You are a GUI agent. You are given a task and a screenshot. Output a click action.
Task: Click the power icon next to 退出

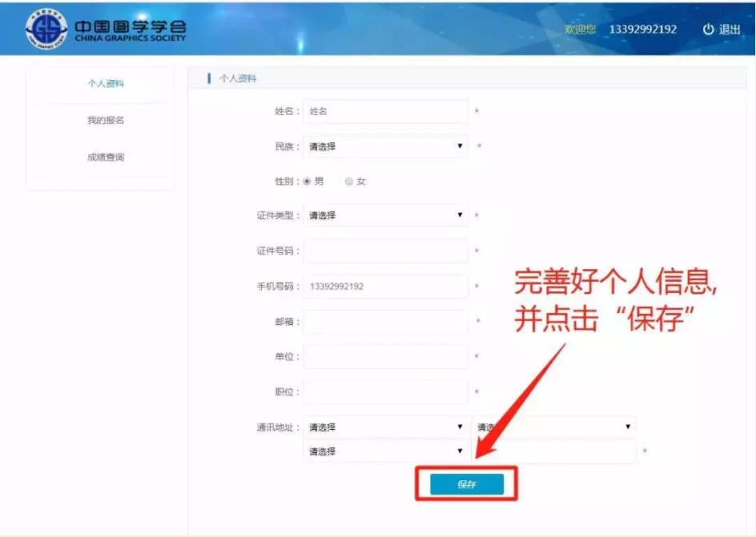click(x=708, y=30)
